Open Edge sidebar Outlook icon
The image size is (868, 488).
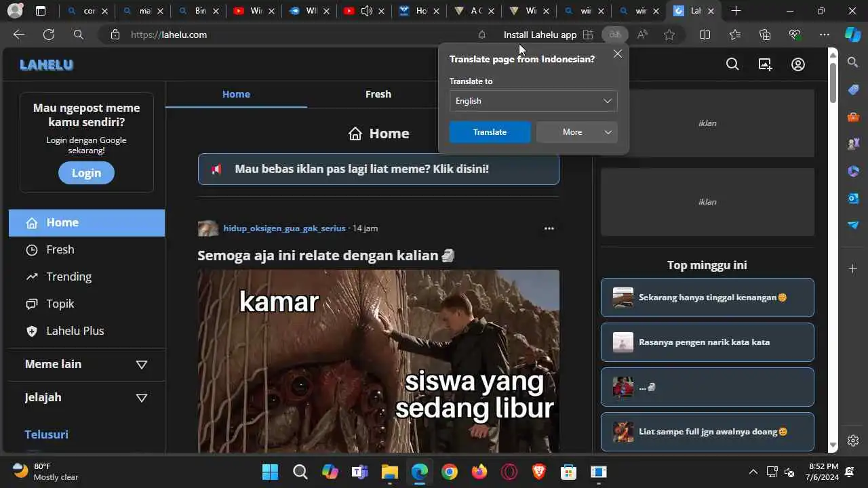click(x=853, y=198)
